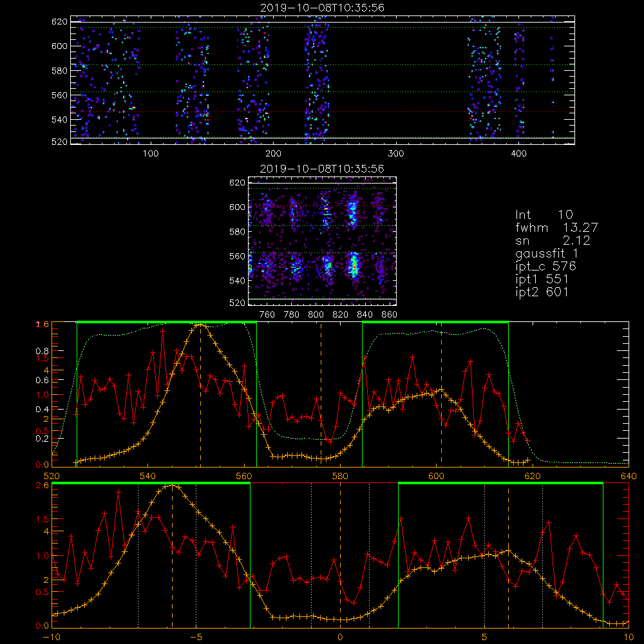Select the 'fwhm 13.27' parameter line
Viewport: 644px width, 644px height.
[556, 227]
